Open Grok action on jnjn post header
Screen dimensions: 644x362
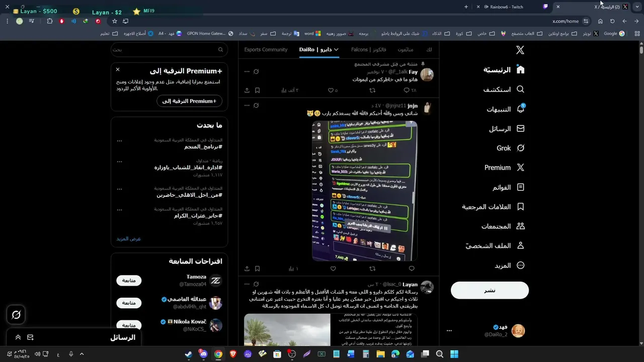tap(256, 106)
